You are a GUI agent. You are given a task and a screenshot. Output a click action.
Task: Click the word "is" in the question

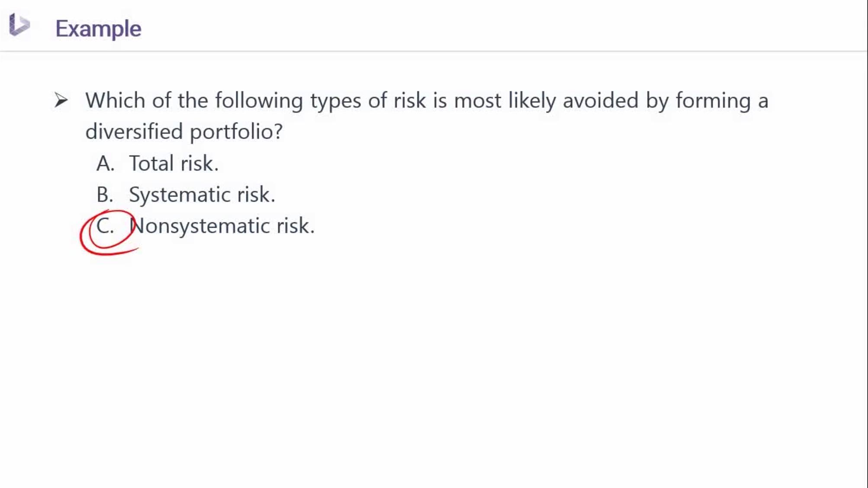pyautogui.click(x=440, y=100)
